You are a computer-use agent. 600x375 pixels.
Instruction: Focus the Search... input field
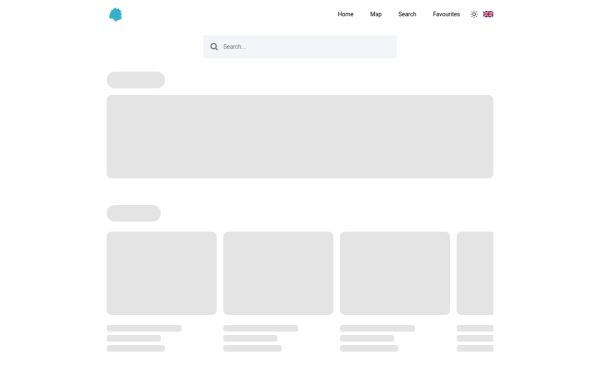300,47
